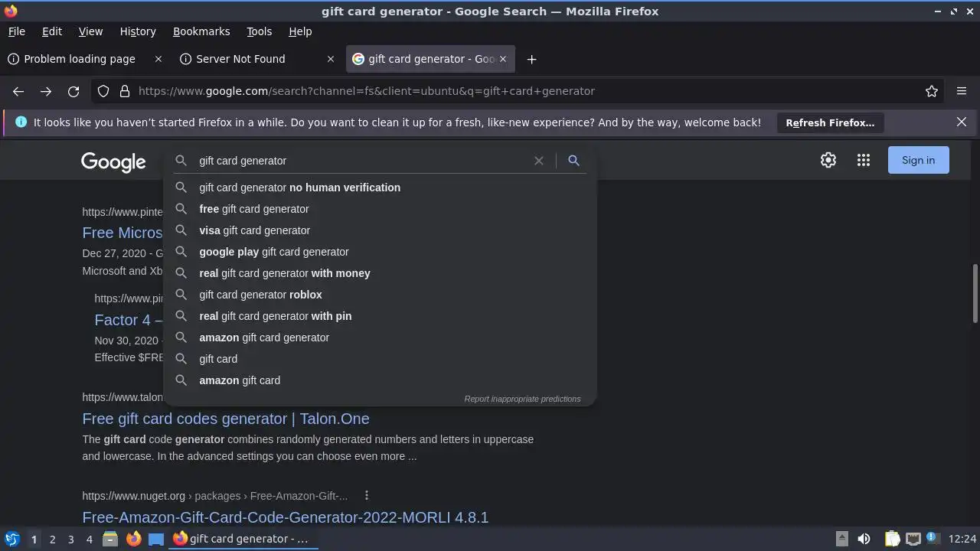Open Free gift card codes generator Talon.One link

click(x=226, y=419)
